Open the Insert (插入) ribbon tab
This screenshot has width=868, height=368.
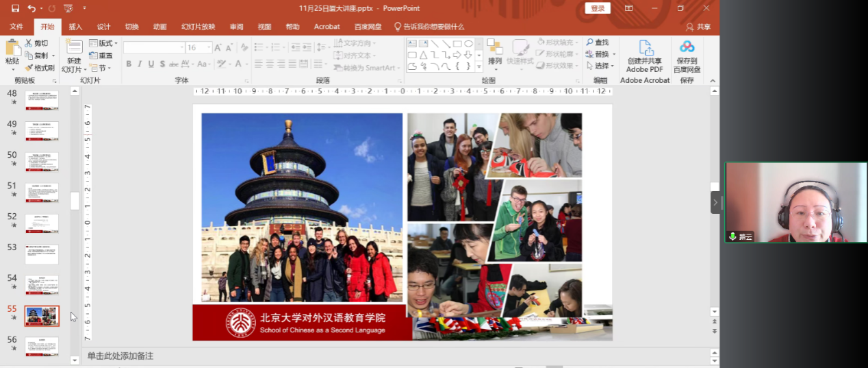coord(75,27)
